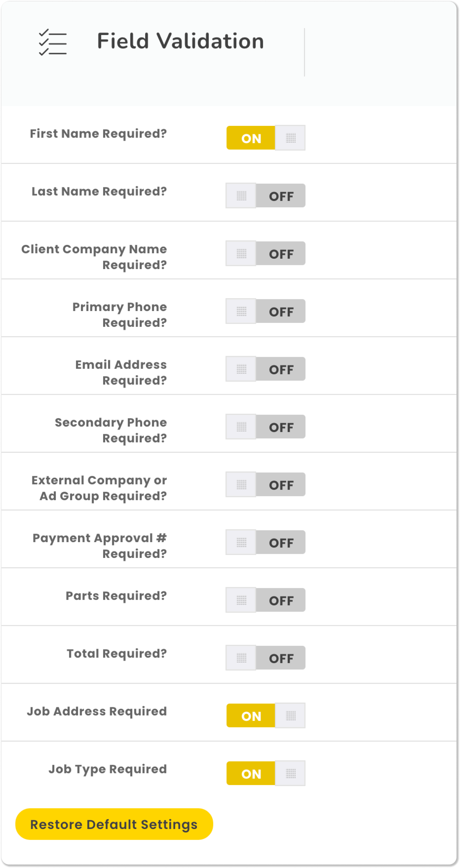Turn off First Name Required toggle

click(266, 138)
